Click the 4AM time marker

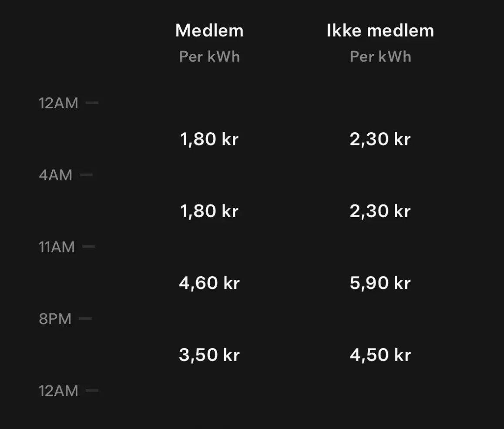point(56,175)
